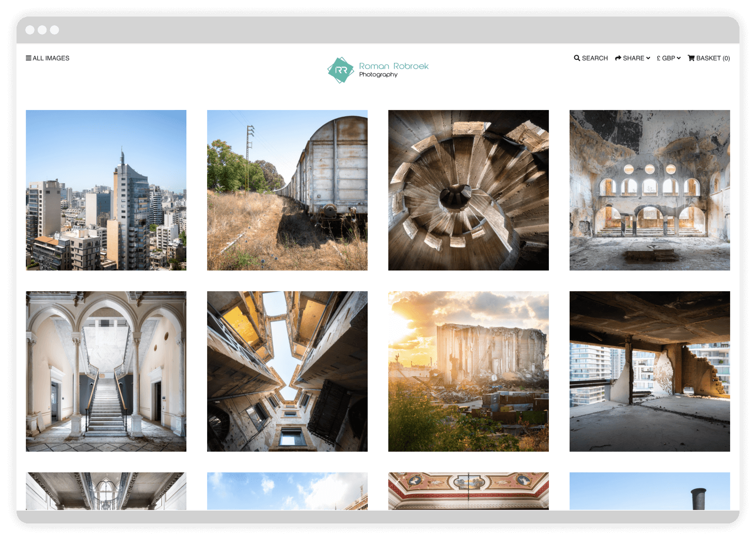Click the search magnifier icon

(576, 58)
